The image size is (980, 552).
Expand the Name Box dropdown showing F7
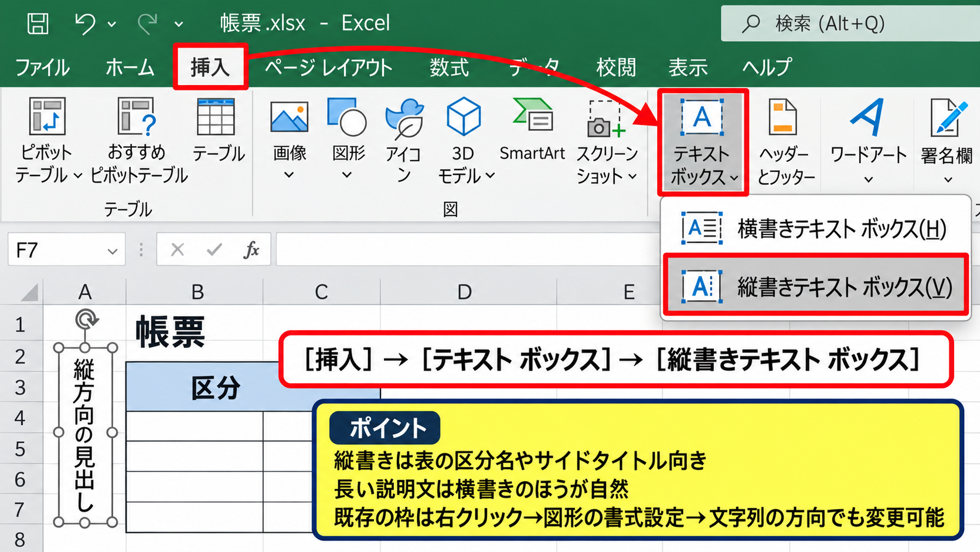pos(112,251)
